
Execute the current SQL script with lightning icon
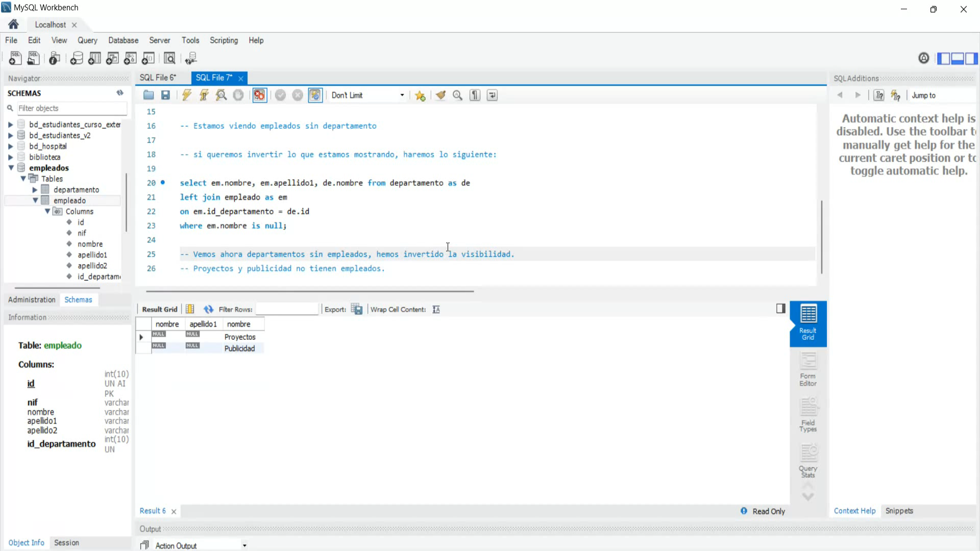tap(186, 95)
